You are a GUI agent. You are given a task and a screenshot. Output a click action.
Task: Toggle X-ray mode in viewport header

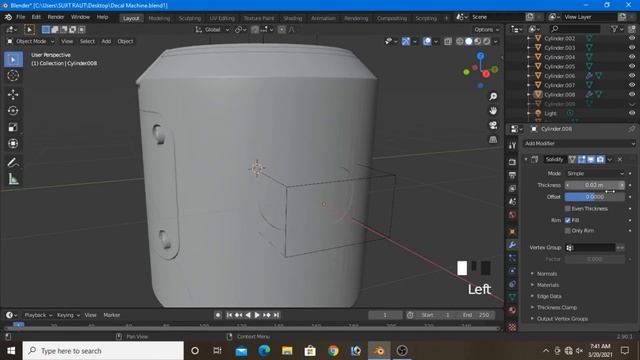point(448,41)
